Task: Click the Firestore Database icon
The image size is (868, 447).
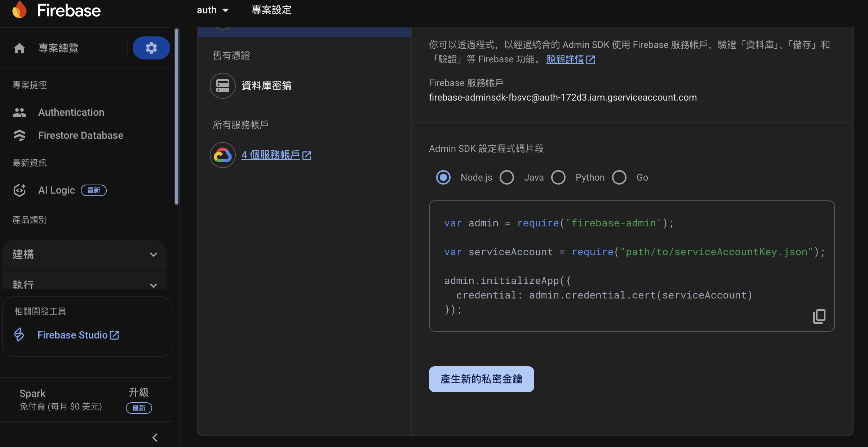Action: coord(19,135)
